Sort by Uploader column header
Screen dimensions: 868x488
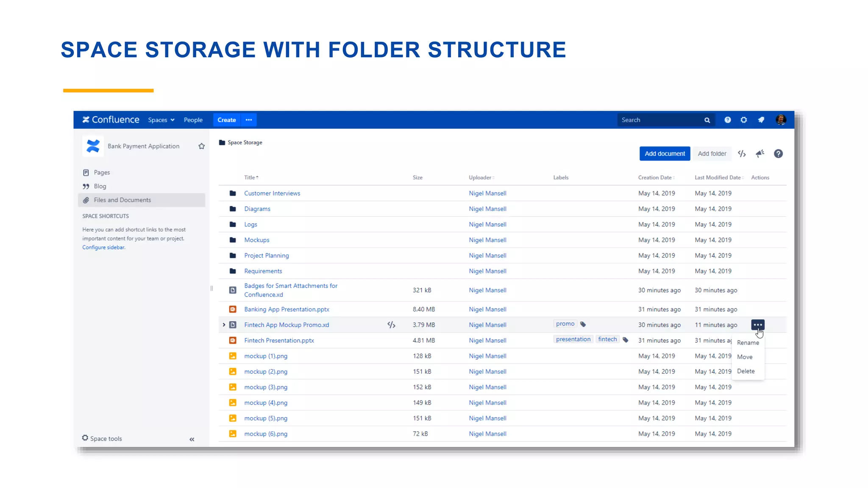coord(481,177)
